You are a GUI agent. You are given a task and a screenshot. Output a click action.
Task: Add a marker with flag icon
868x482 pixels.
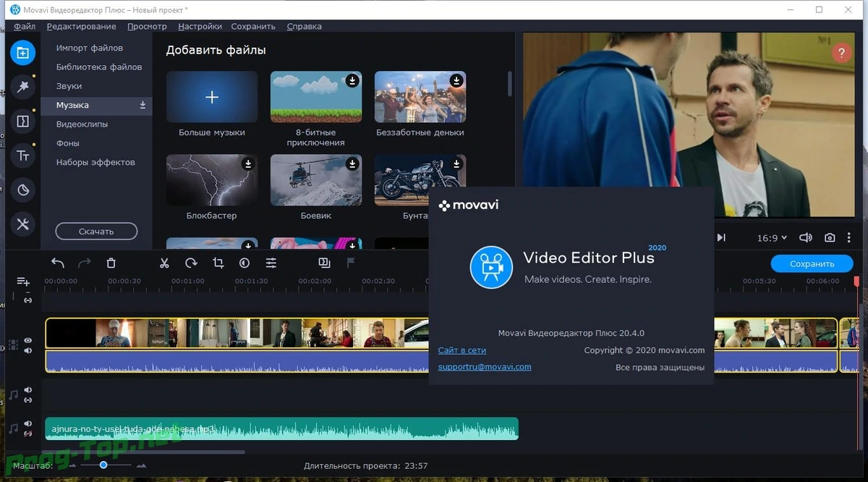351,263
